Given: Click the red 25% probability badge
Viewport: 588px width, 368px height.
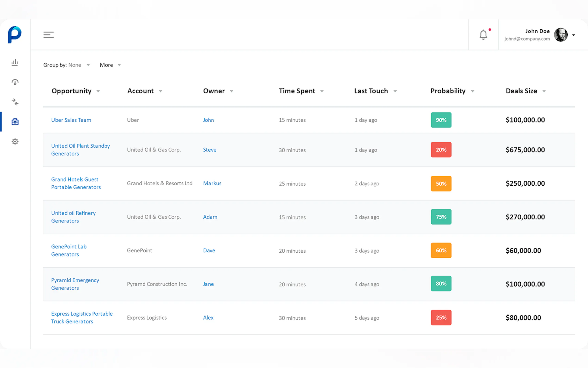Looking at the screenshot, I should tap(441, 318).
